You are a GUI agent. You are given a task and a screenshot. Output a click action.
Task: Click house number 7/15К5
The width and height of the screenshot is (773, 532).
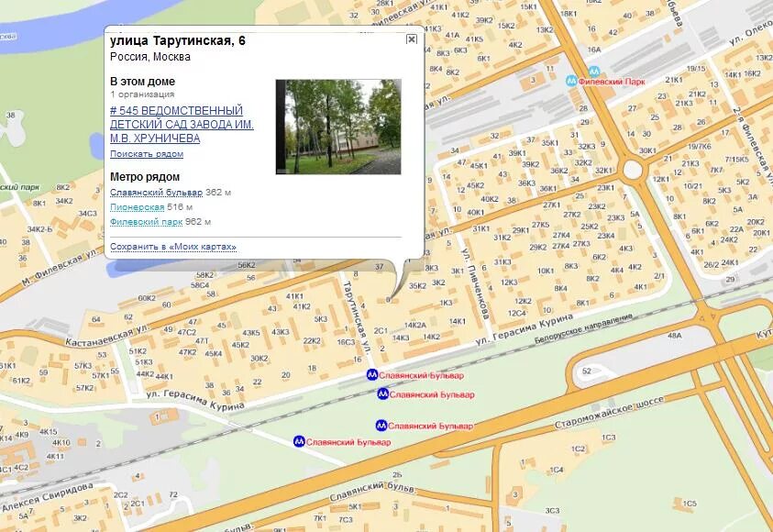[736, 160]
